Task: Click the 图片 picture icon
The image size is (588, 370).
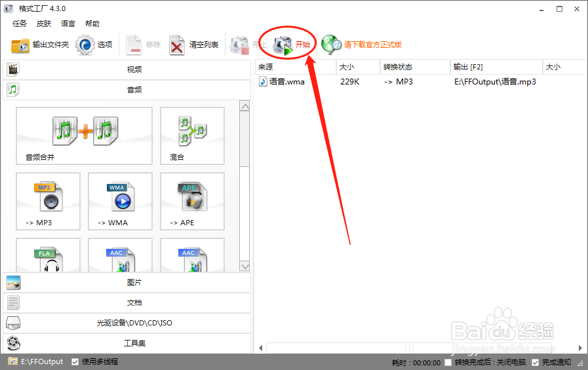Action: (13, 282)
